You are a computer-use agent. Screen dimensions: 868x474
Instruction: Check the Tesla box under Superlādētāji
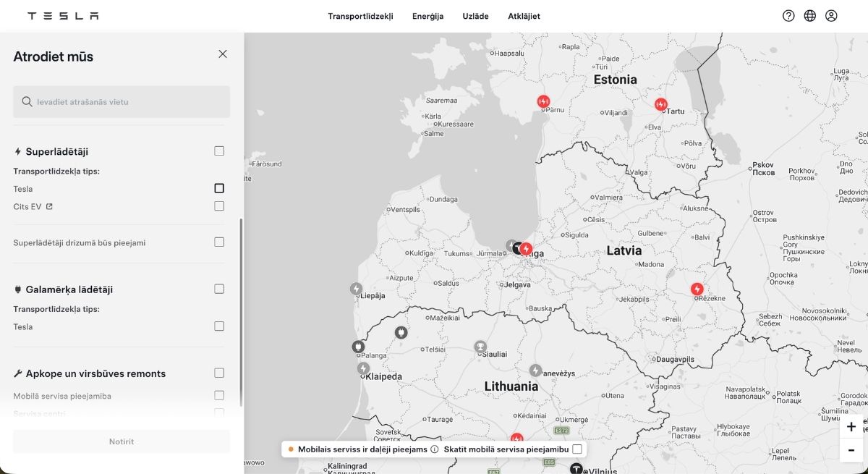click(x=219, y=188)
